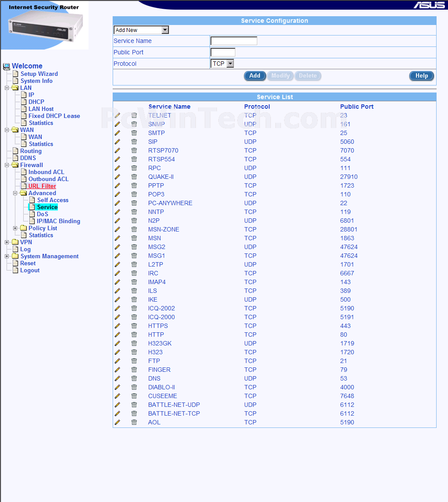Edit RTSP554 using its pencil icon
Viewport: 448px width, 502px height.
pyautogui.click(x=117, y=159)
